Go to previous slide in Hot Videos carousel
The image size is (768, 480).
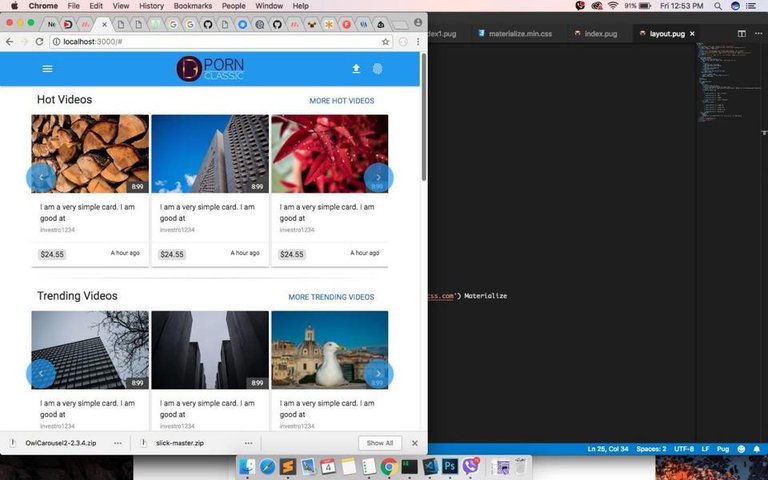tap(41, 177)
